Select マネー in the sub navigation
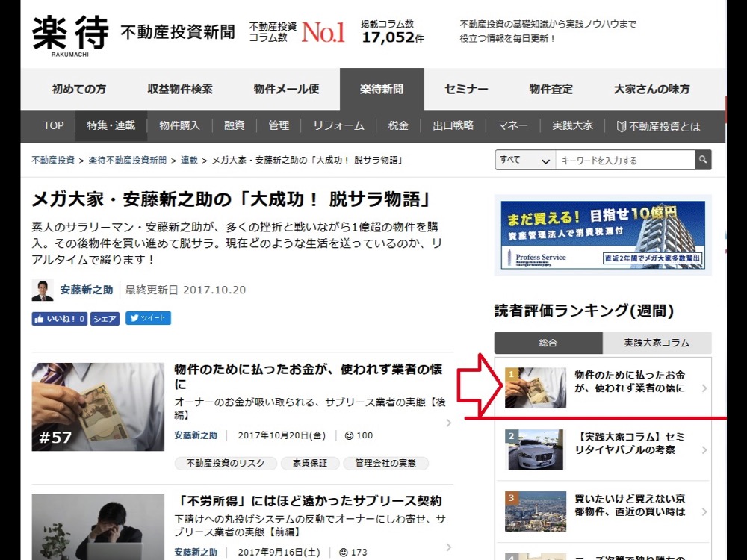Viewport: 747px width, 560px height. (512, 125)
